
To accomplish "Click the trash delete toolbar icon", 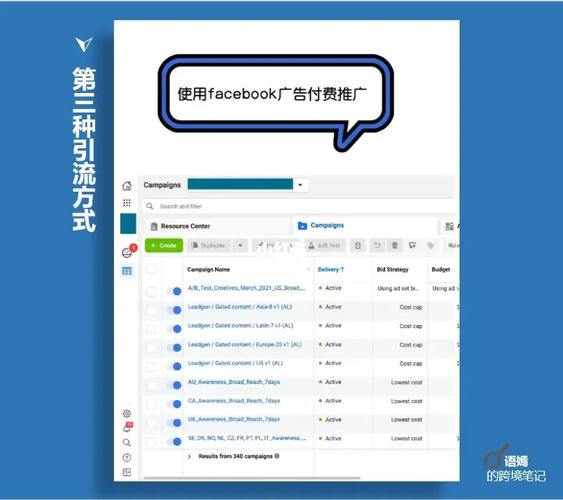I will click(x=395, y=246).
